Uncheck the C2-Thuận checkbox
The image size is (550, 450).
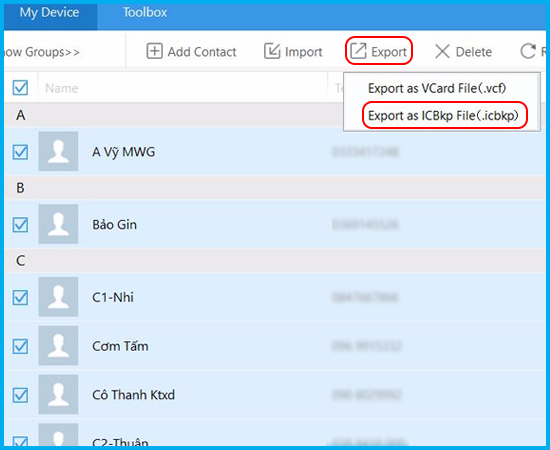[x=20, y=441]
